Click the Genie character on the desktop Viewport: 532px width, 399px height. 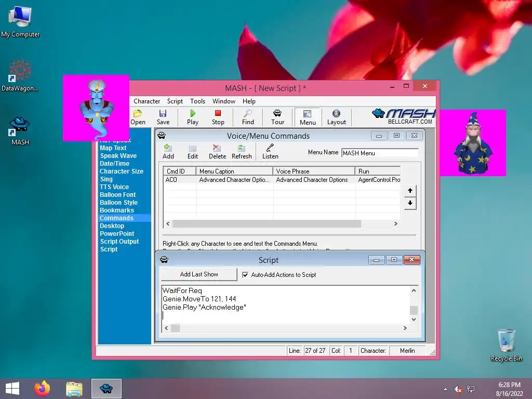tap(96, 108)
